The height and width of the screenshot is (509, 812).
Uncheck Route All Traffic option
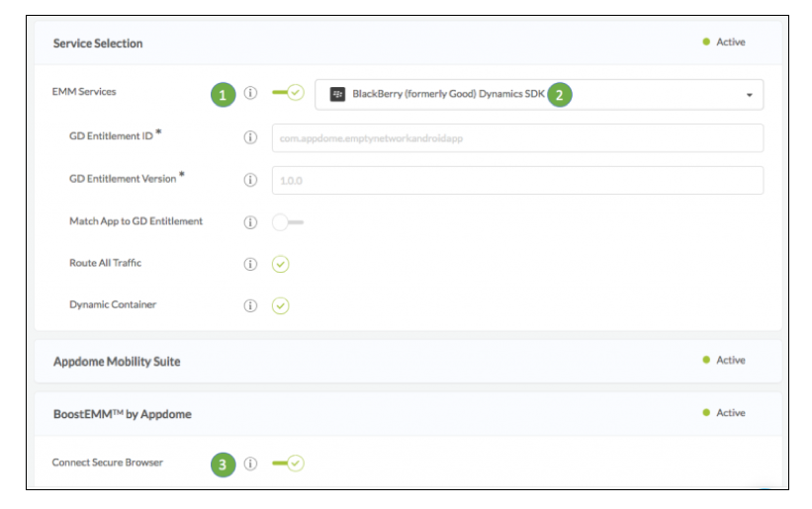pyautogui.click(x=280, y=264)
